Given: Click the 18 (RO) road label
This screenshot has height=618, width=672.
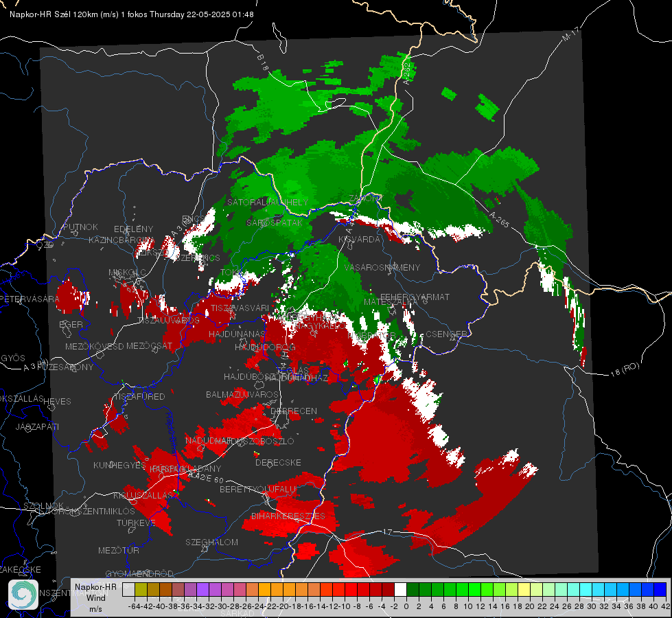Looking at the screenshot, I should coord(625,369).
